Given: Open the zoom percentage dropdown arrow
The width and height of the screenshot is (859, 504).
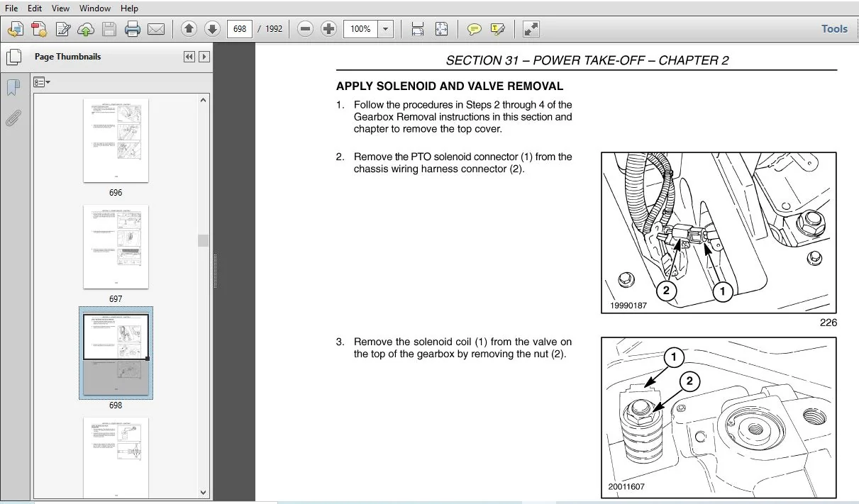Looking at the screenshot, I should click(385, 29).
